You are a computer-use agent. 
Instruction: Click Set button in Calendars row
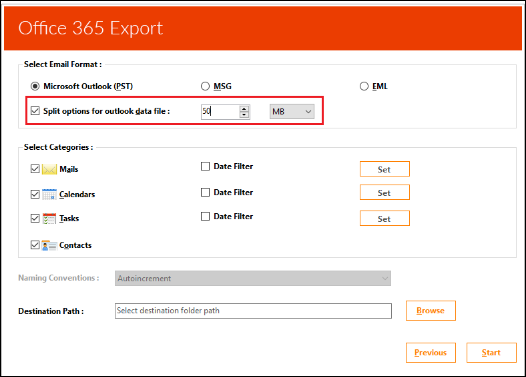click(385, 192)
